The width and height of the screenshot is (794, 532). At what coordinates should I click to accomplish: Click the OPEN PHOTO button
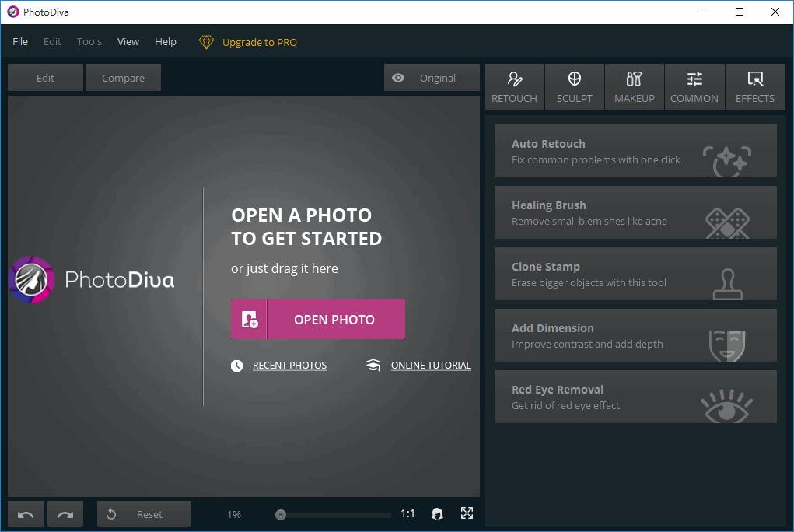pos(318,319)
